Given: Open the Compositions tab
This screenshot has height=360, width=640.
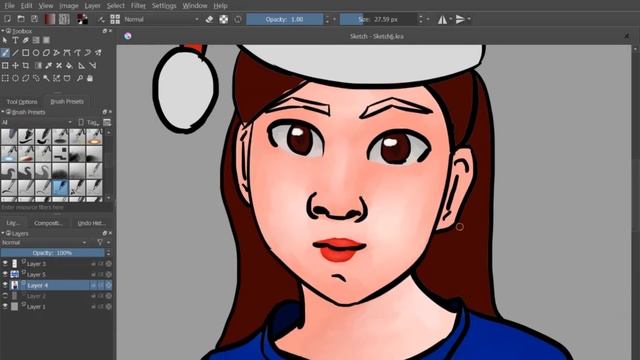Looking at the screenshot, I should [48, 223].
